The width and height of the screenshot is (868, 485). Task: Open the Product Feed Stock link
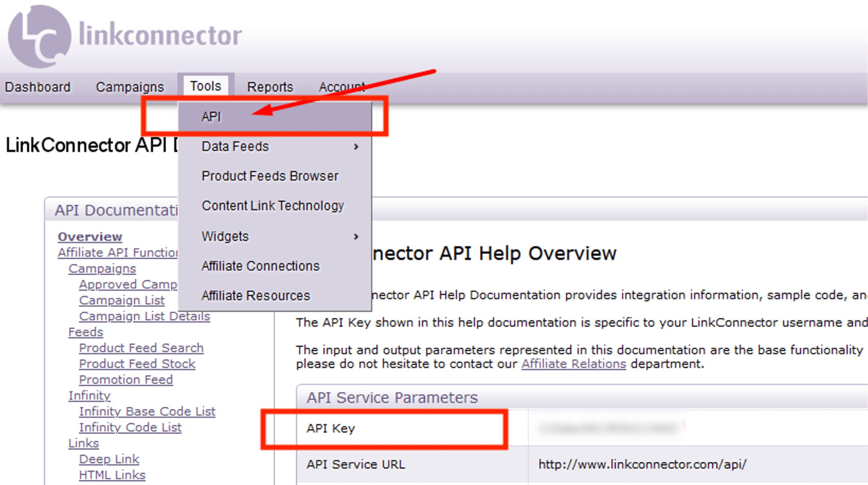[137, 363]
